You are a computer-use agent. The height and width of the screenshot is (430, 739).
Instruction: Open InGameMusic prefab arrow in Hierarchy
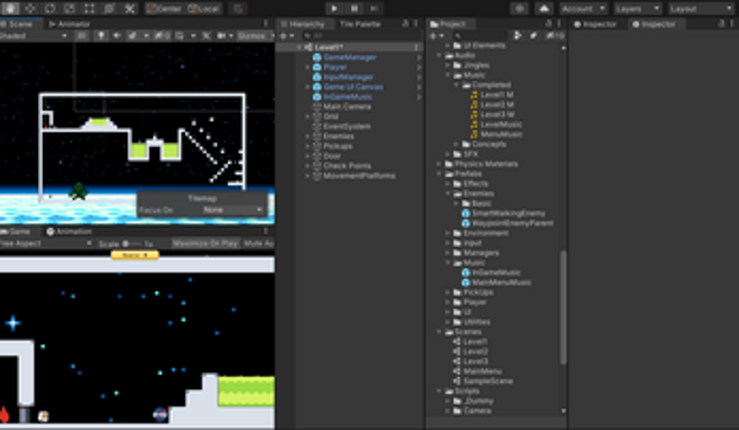[x=419, y=97]
